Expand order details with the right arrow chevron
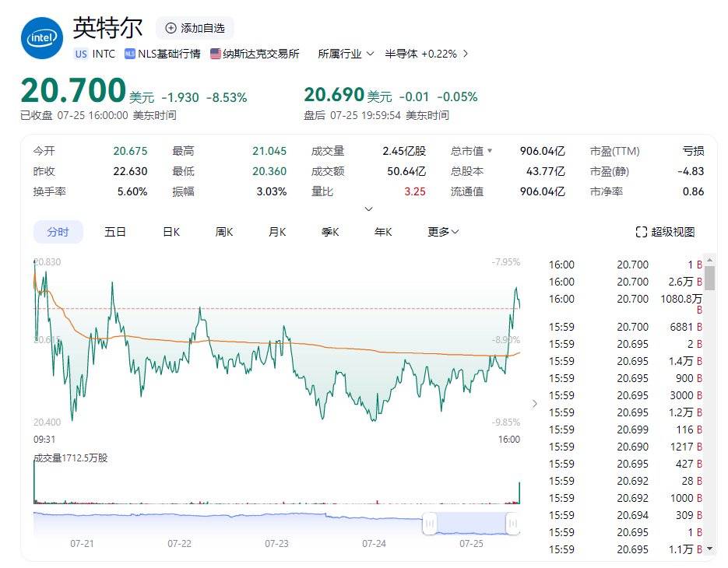 (535, 404)
